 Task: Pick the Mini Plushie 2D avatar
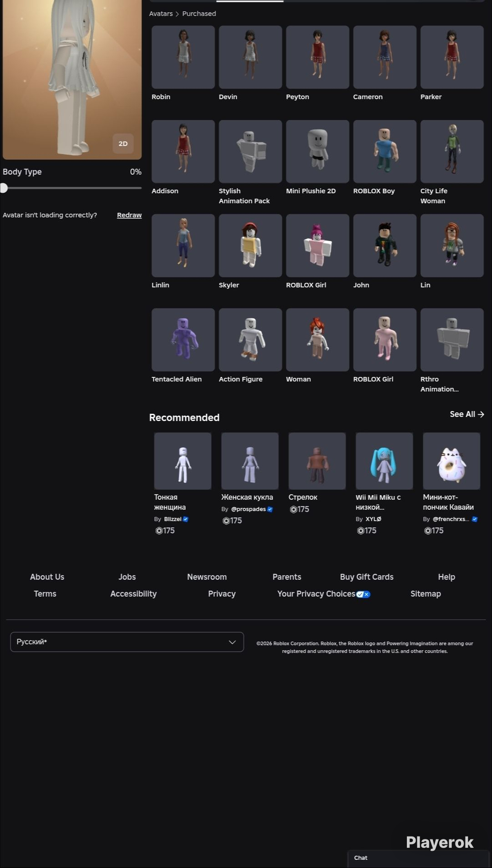317,151
